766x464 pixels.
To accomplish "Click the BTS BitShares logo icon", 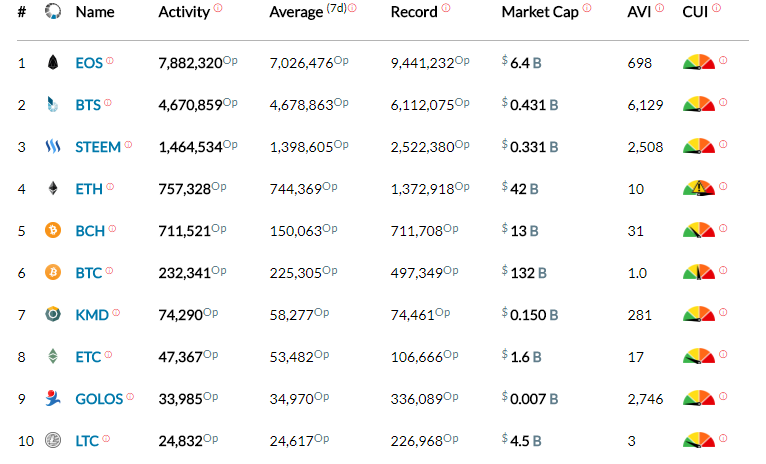I will click(53, 104).
